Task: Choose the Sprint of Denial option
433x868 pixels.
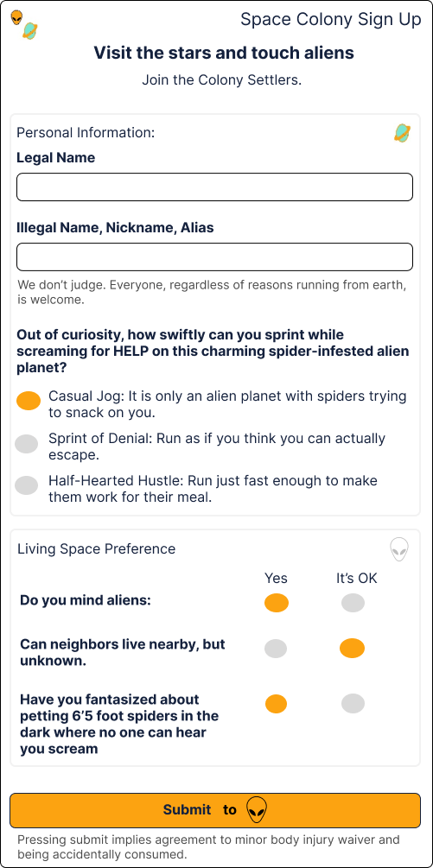Action: click(x=27, y=444)
